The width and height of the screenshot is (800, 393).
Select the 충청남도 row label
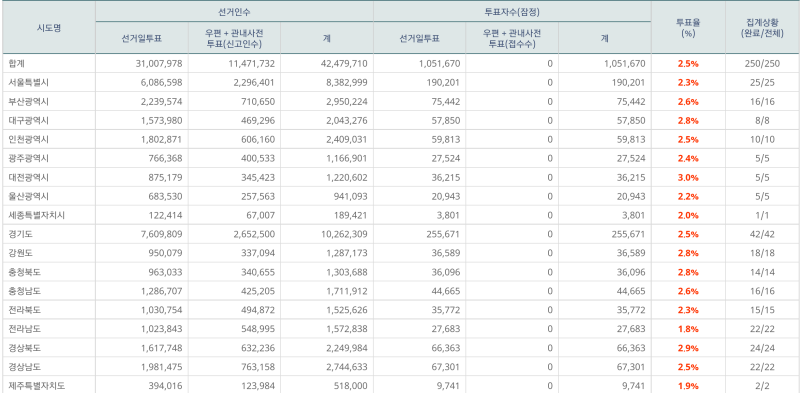(24, 291)
